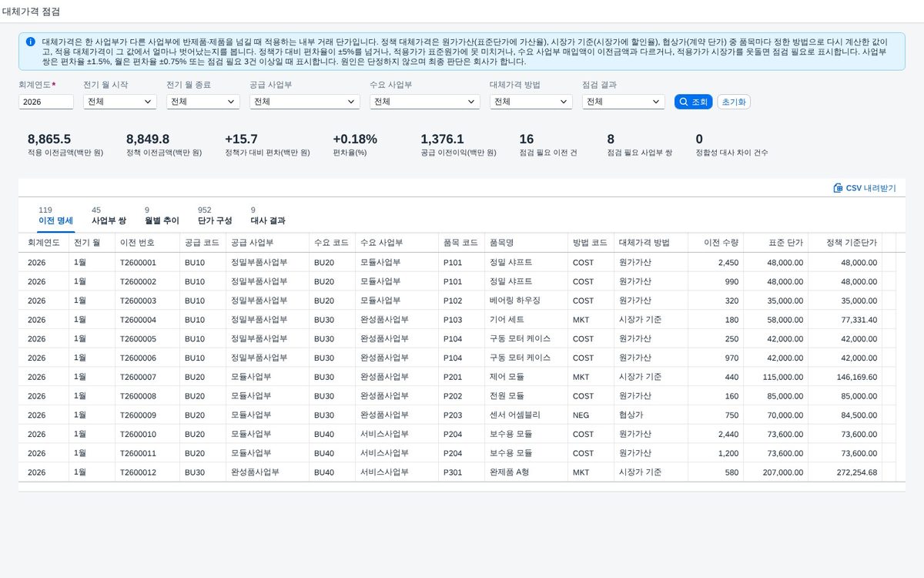Click the 146,169.60 policy price cell
The image size is (924, 578).
(845, 377)
